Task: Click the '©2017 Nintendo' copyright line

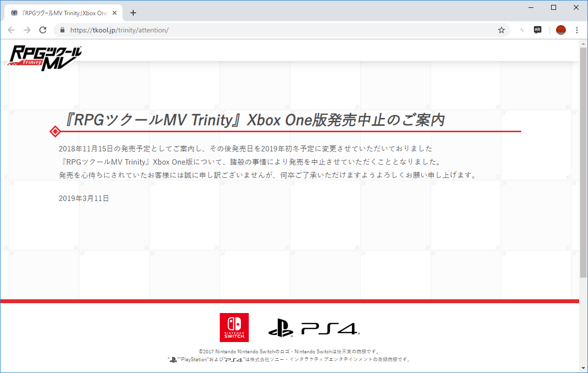Action: click(290, 352)
